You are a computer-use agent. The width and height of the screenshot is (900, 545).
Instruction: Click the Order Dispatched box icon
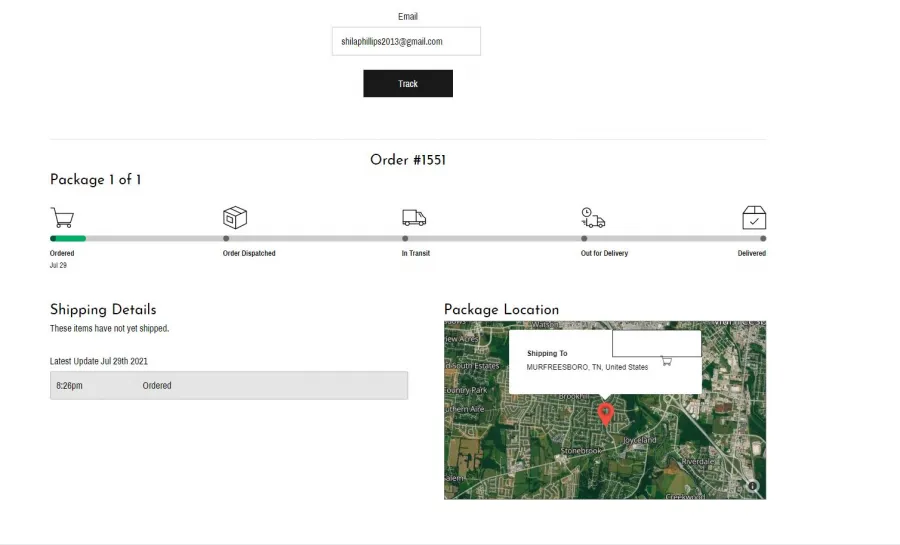pyautogui.click(x=235, y=217)
